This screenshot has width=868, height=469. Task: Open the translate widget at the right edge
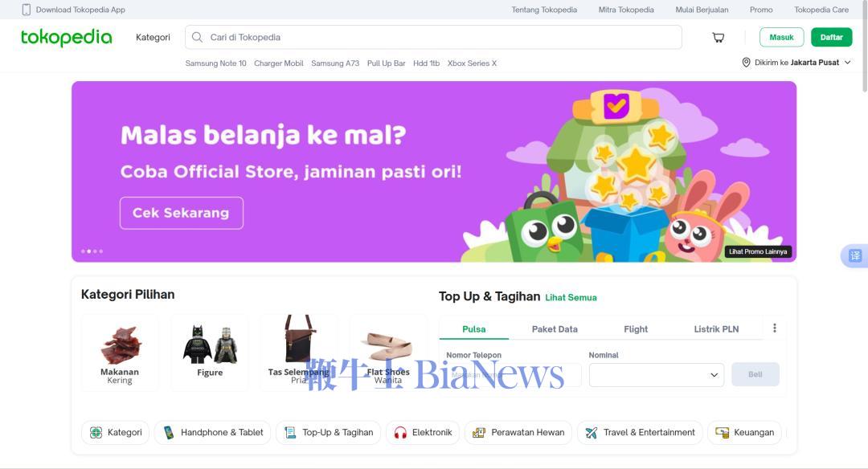[x=855, y=255]
